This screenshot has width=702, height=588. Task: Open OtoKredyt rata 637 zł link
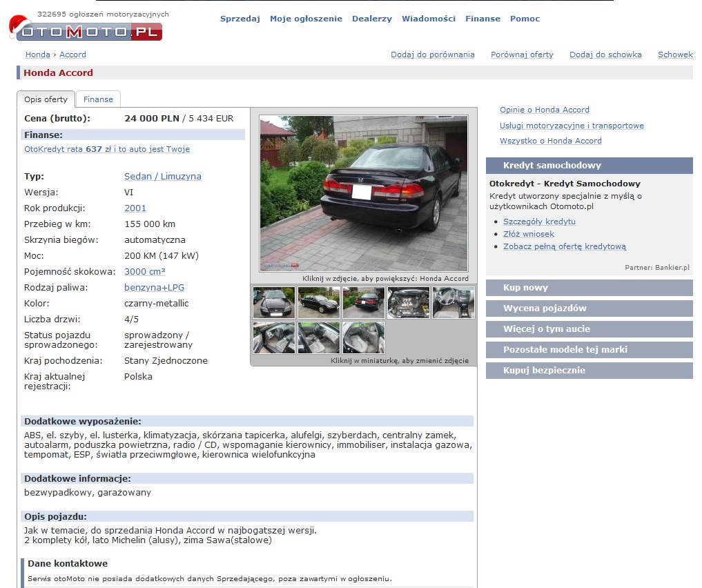click(x=107, y=149)
